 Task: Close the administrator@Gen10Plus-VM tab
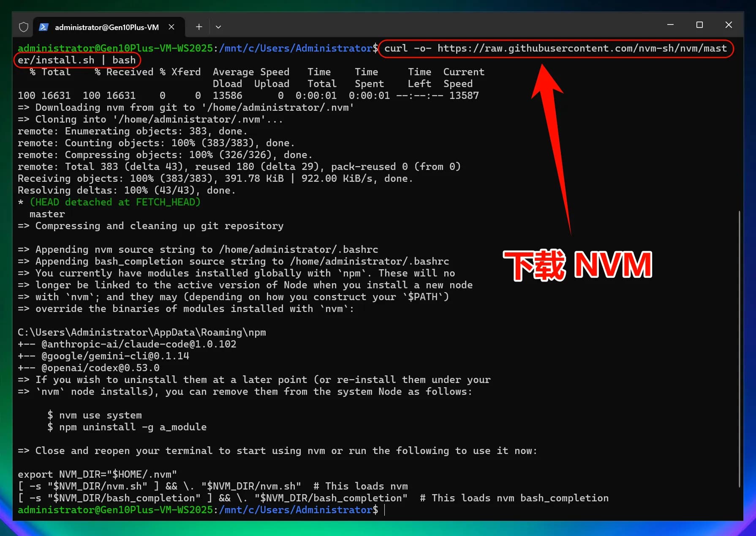tap(171, 27)
